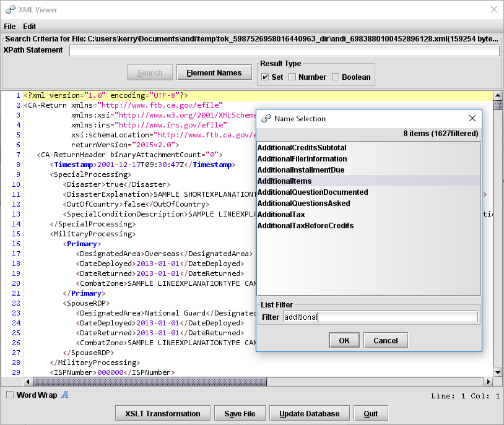Click the 8 items (1627filtered) count label
The height and width of the screenshot is (425, 504).
(x=441, y=133)
